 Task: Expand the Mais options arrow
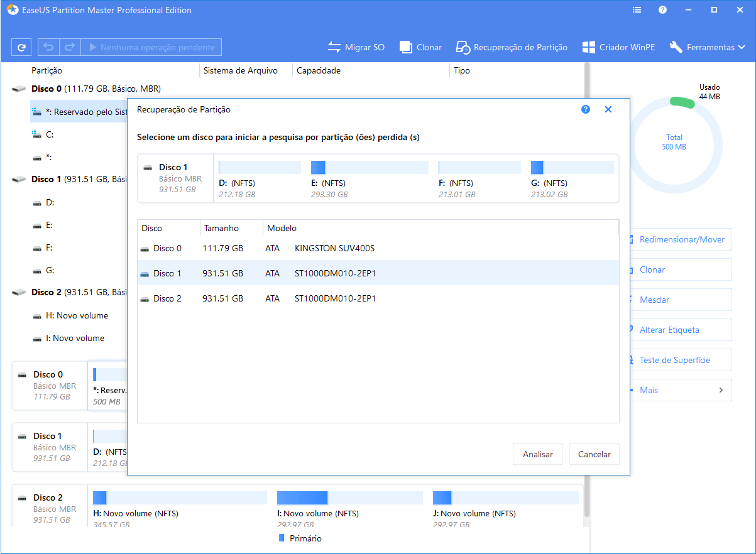tap(721, 390)
